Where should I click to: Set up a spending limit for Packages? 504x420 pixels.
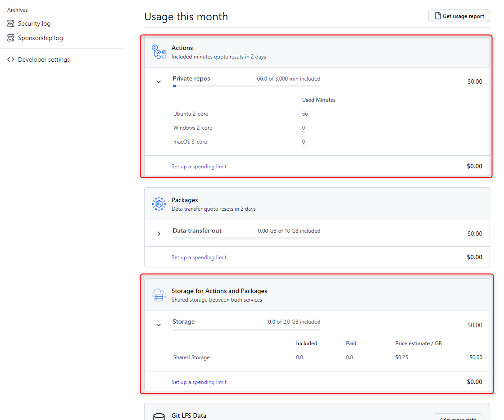pyautogui.click(x=199, y=257)
